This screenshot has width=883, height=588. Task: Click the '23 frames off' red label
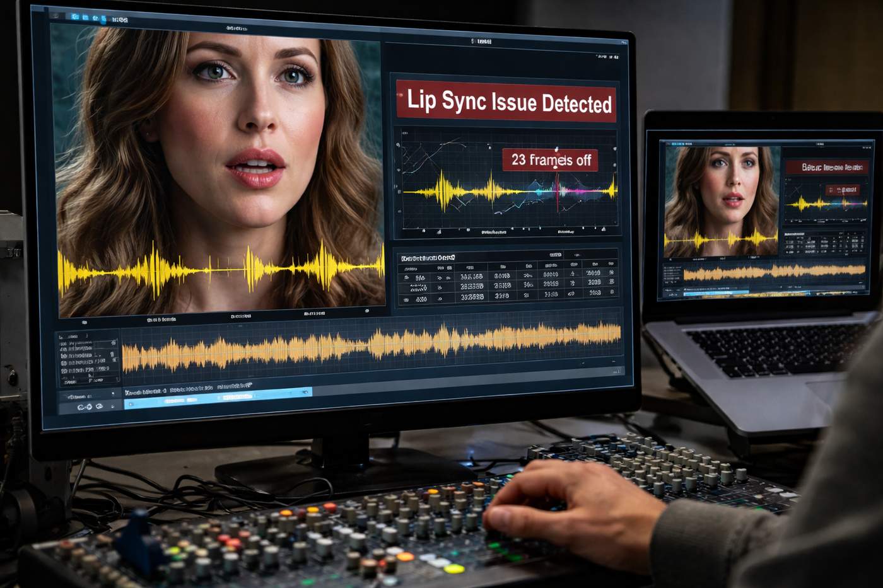click(550, 160)
